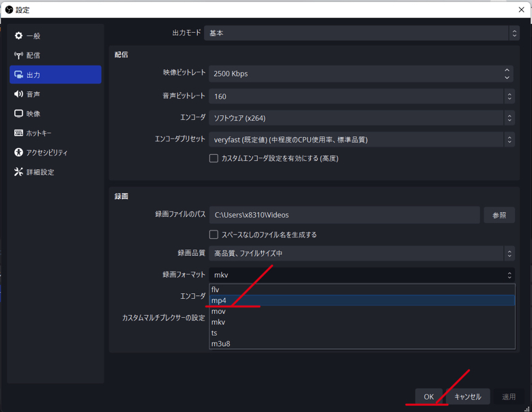Click the OK button
532x412 pixels.
point(429,397)
